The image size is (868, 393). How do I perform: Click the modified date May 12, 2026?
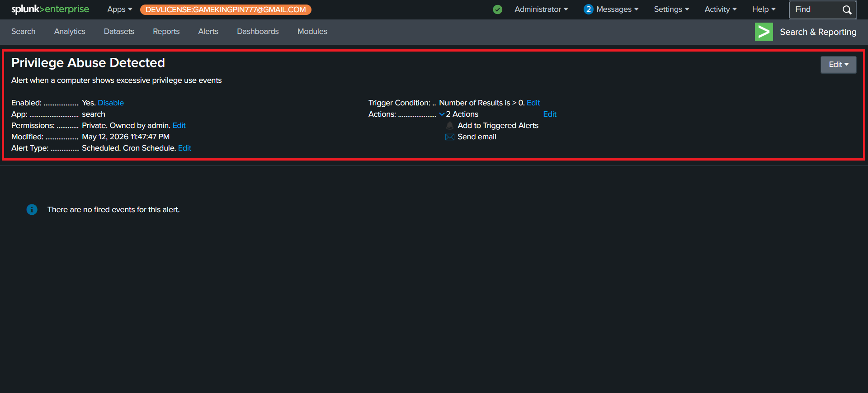(126, 137)
